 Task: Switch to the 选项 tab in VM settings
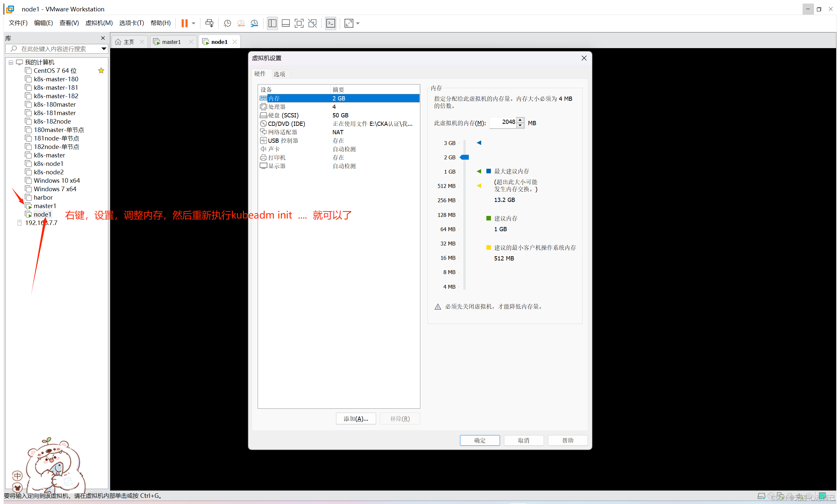point(280,74)
